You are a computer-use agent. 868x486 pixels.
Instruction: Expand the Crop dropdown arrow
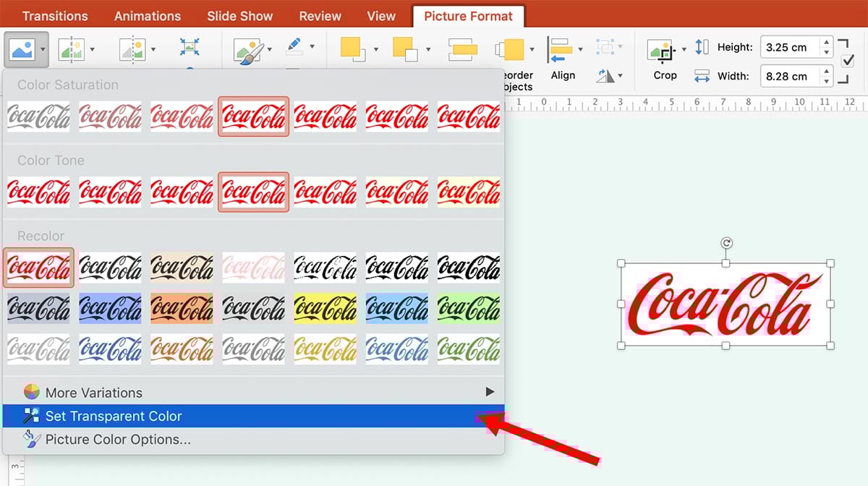click(684, 50)
